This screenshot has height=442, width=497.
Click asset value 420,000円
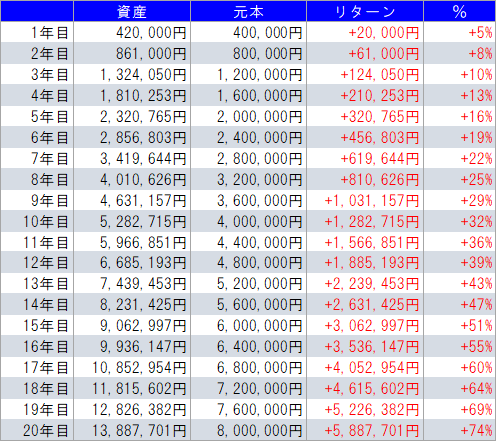[x=151, y=33]
